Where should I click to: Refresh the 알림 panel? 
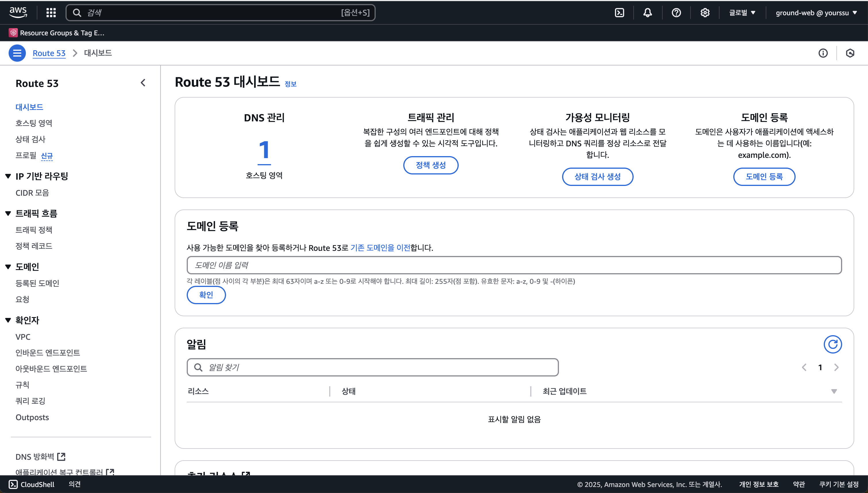coord(832,344)
